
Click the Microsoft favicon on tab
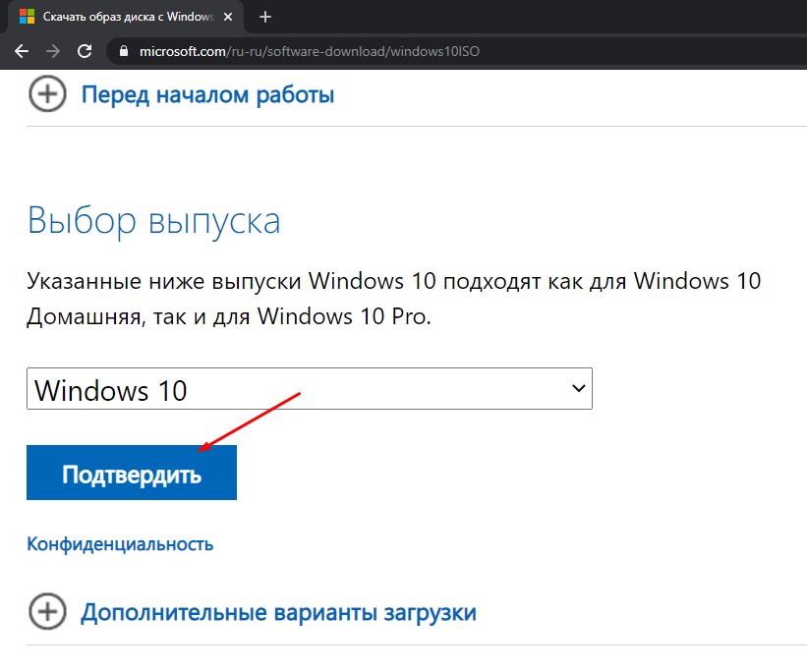click(x=27, y=17)
